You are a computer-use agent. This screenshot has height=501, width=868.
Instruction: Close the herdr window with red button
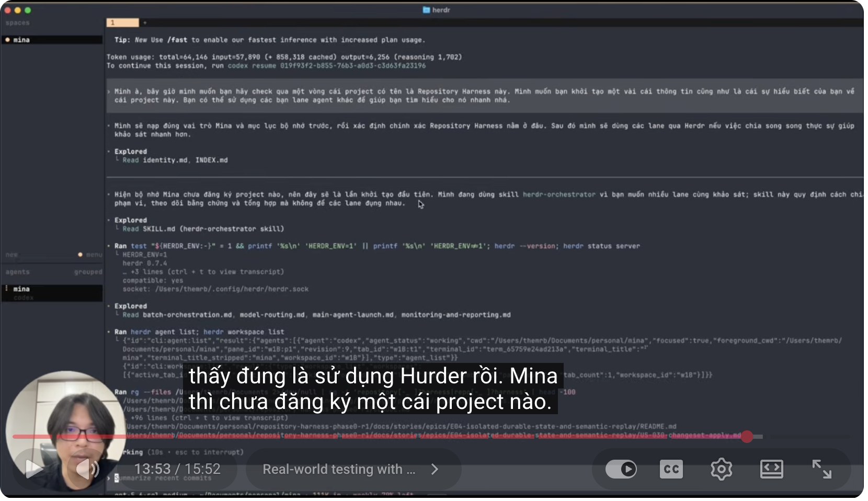pos(7,10)
